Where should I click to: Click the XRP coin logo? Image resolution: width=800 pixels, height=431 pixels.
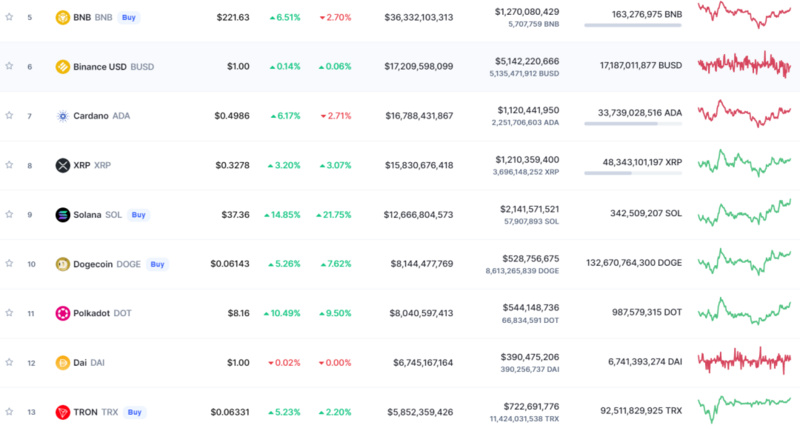[x=63, y=165]
